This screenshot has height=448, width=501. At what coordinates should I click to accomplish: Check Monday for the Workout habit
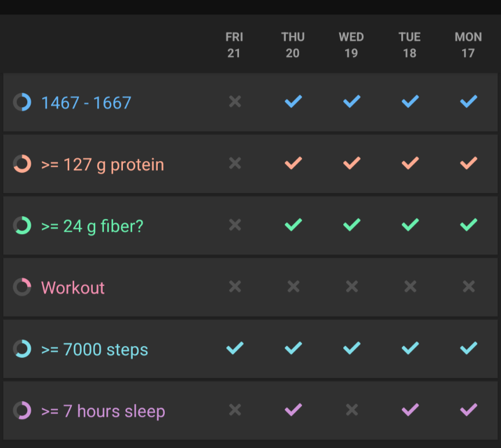(x=469, y=287)
